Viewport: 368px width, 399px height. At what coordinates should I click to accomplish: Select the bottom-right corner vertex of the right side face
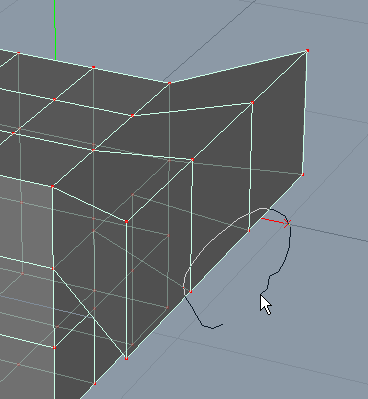pyautogui.click(x=303, y=174)
